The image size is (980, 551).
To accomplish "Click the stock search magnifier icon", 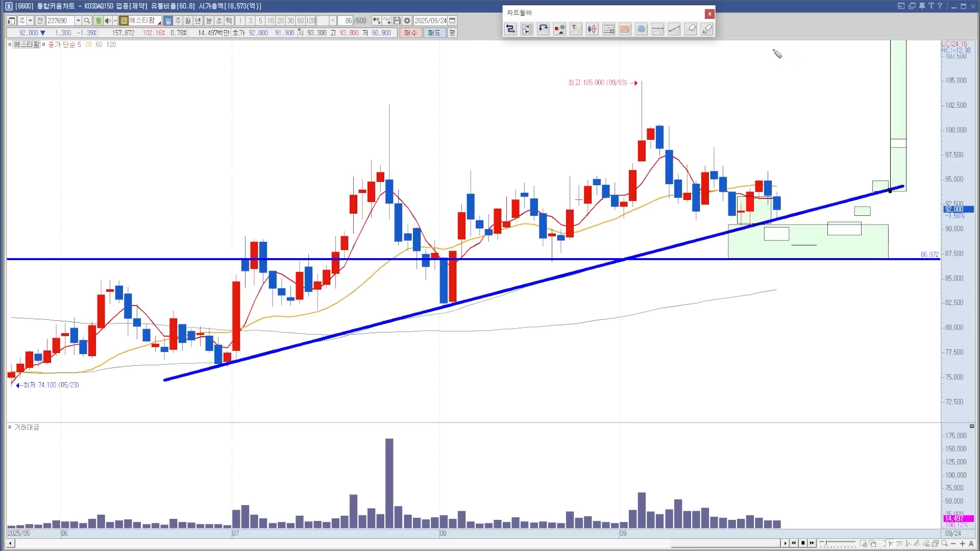I will [x=87, y=21].
